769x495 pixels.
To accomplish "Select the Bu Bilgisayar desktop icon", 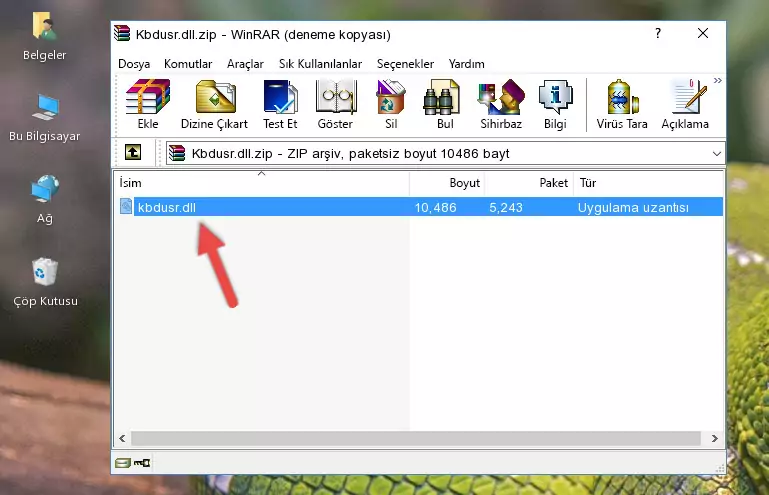I will click(x=45, y=118).
